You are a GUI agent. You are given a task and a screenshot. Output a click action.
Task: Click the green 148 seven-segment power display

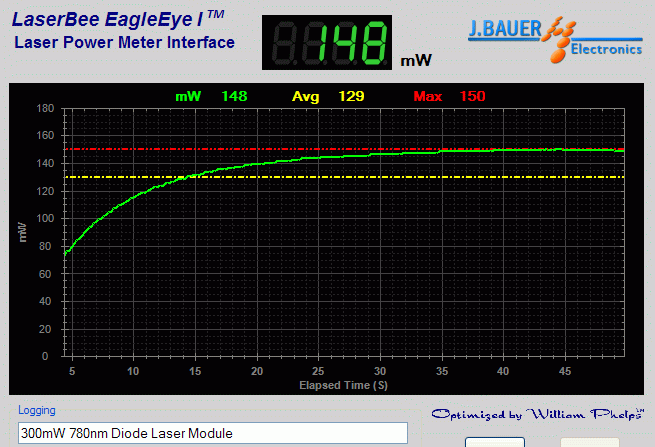[x=327, y=43]
